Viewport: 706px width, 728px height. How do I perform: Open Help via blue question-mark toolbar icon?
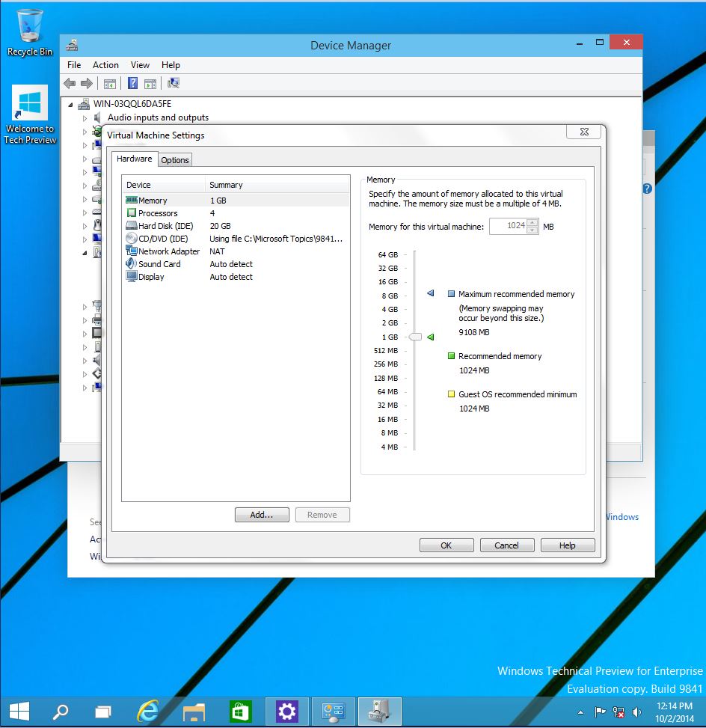click(133, 83)
